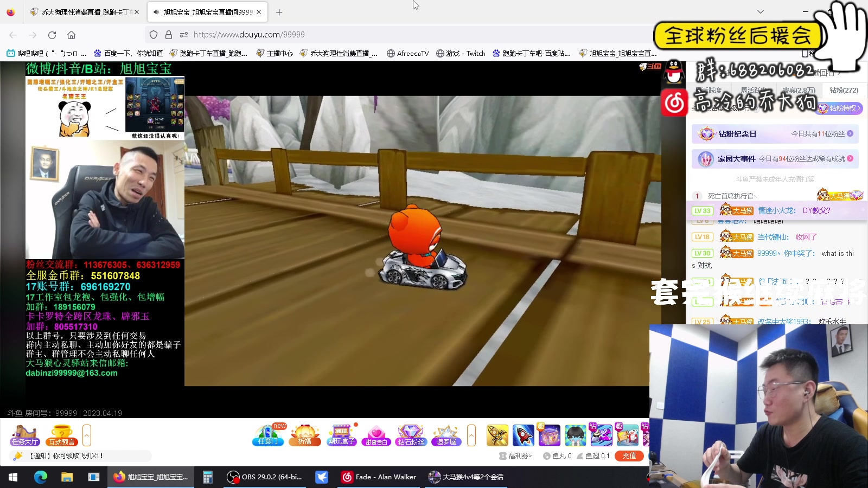Image resolution: width=868 pixels, height=488 pixels.
Task: Open the 百度一下 bookmark
Action: coord(129,53)
